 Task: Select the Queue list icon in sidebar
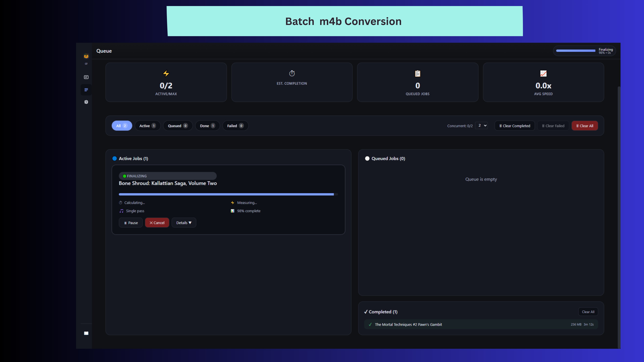point(86,90)
